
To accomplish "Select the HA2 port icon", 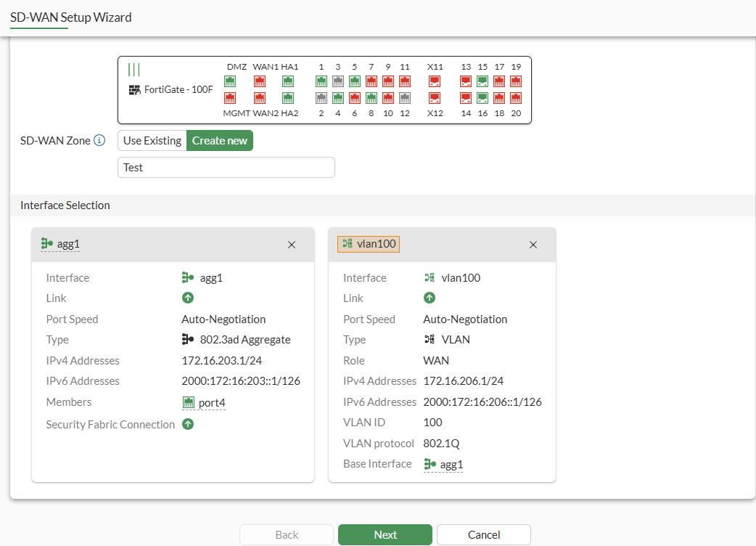I will [288, 98].
